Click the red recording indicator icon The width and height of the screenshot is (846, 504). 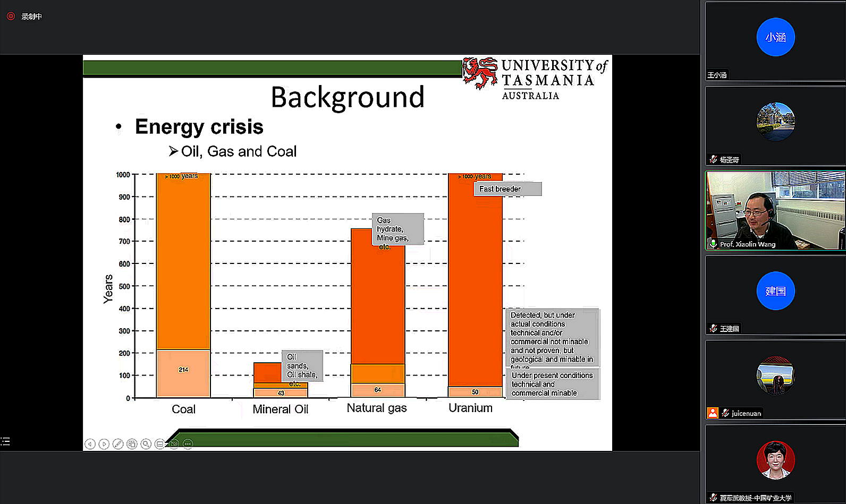tap(11, 16)
